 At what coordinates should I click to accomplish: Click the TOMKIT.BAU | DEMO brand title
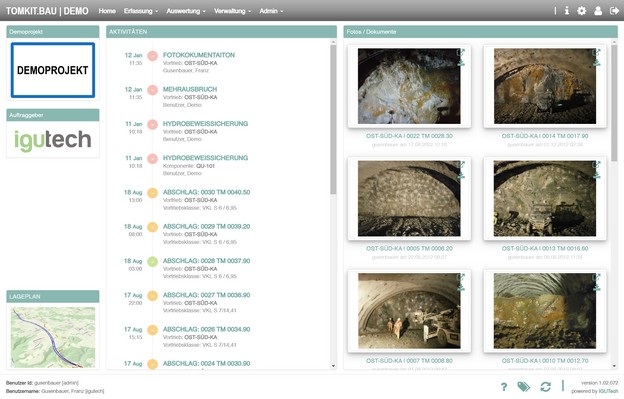(47, 11)
